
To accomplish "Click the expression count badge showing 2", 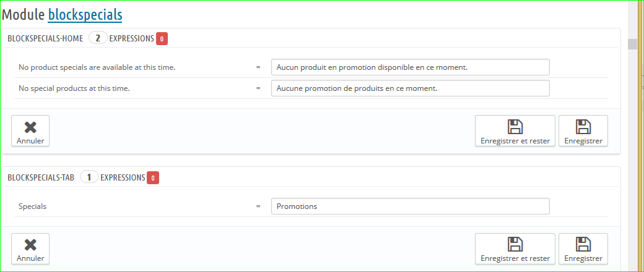I will coord(97,38).
